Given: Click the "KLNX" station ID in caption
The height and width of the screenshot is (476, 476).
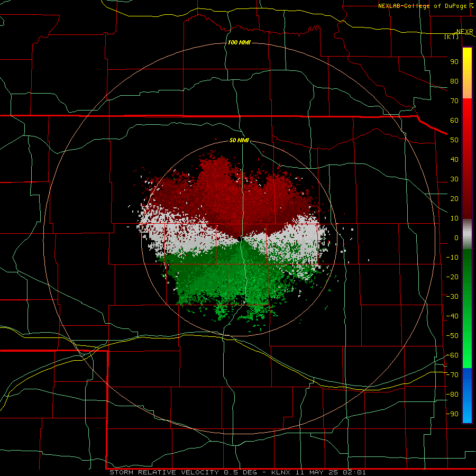Looking at the screenshot, I should pos(281,472).
